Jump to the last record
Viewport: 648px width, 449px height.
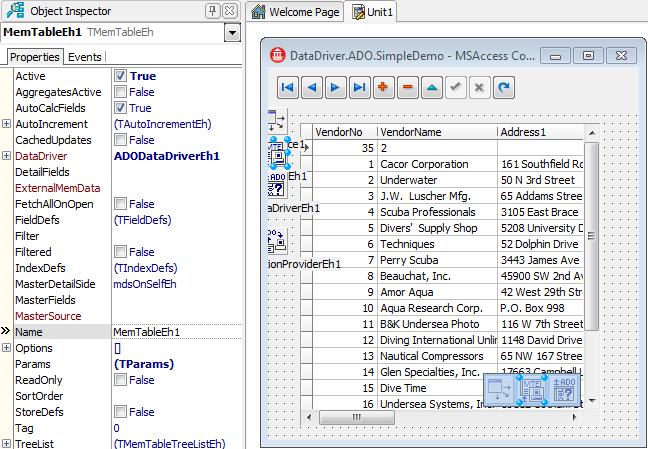click(x=360, y=88)
